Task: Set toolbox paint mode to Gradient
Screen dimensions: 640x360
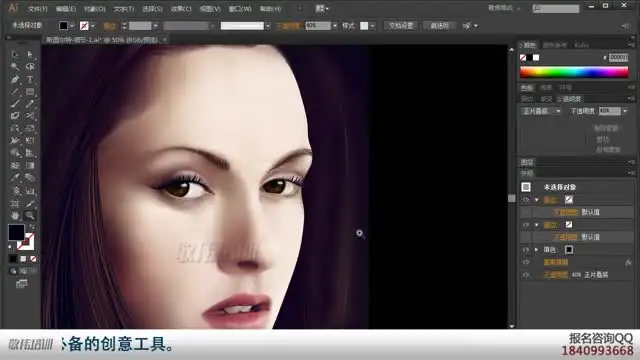Action: click(23, 259)
